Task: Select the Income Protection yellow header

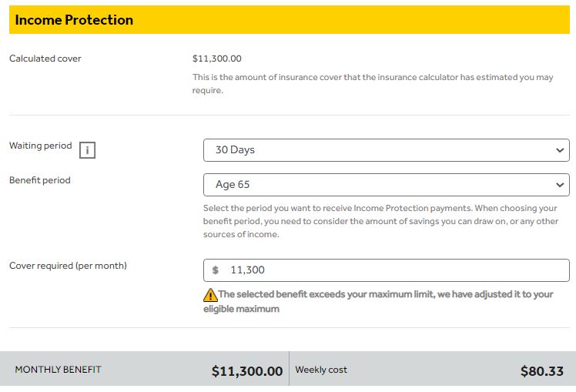Action: pyautogui.click(x=290, y=19)
